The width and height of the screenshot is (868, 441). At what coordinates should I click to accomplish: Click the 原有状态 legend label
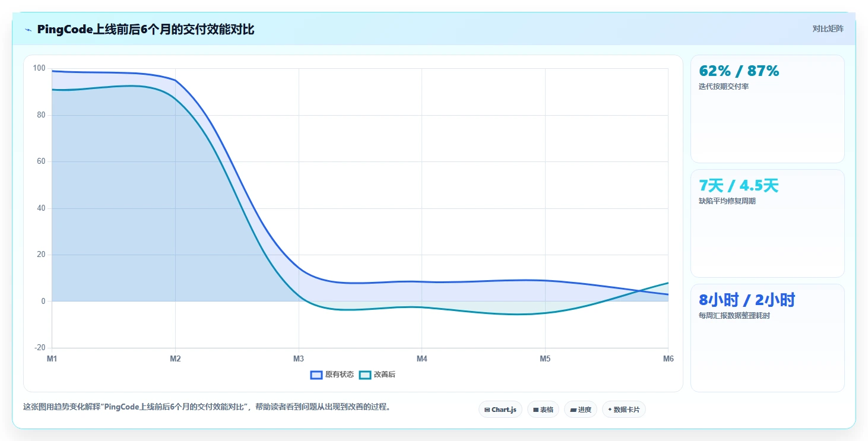click(x=339, y=375)
